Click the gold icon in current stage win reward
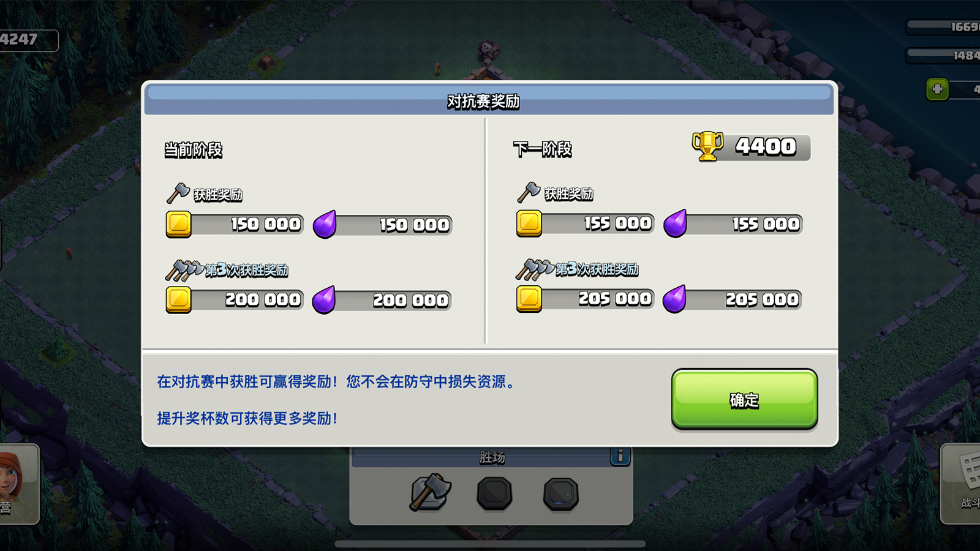This screenshot has width=980, height=551. pos(179,224)
